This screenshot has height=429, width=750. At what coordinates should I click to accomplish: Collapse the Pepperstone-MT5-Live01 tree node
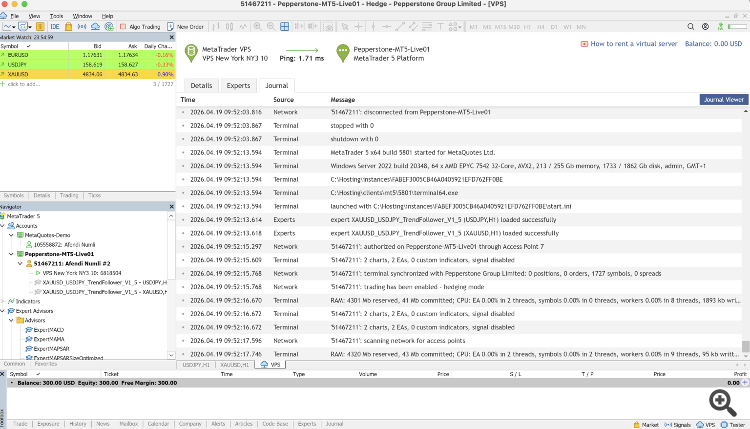[11, 254]
